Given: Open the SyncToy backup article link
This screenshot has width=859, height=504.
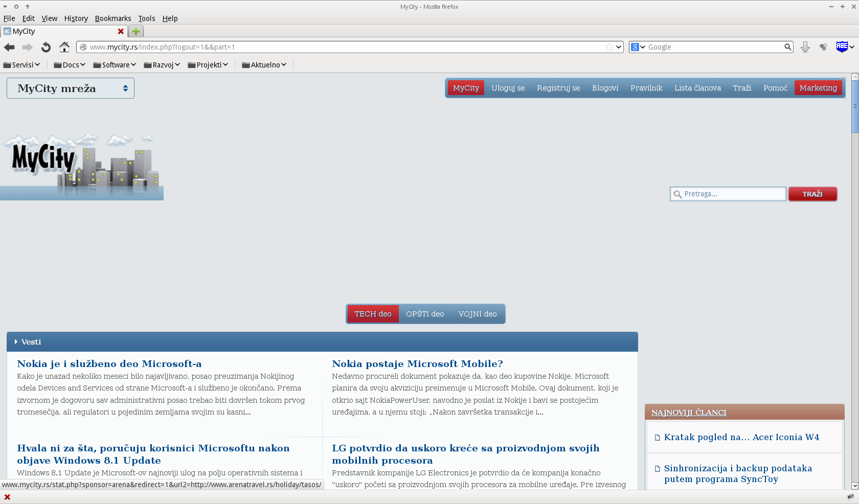Looking at the screenshot, I should coord(738,474).
